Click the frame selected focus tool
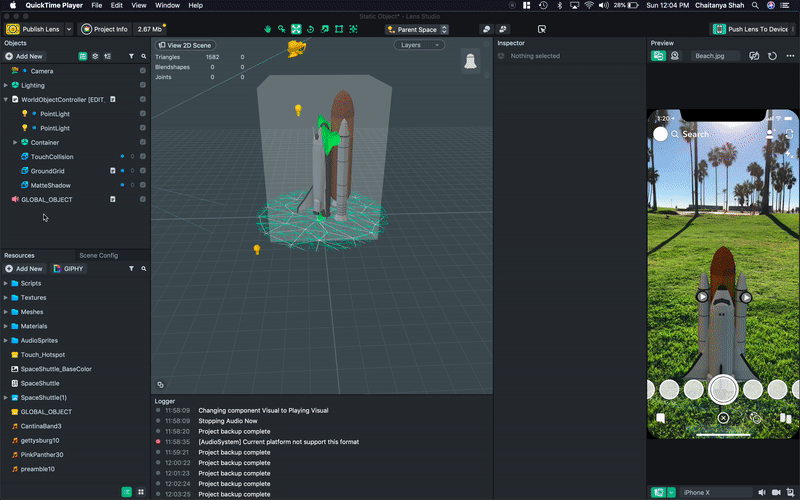The width and height of the screenshot is (800, 500). [353, 29]
